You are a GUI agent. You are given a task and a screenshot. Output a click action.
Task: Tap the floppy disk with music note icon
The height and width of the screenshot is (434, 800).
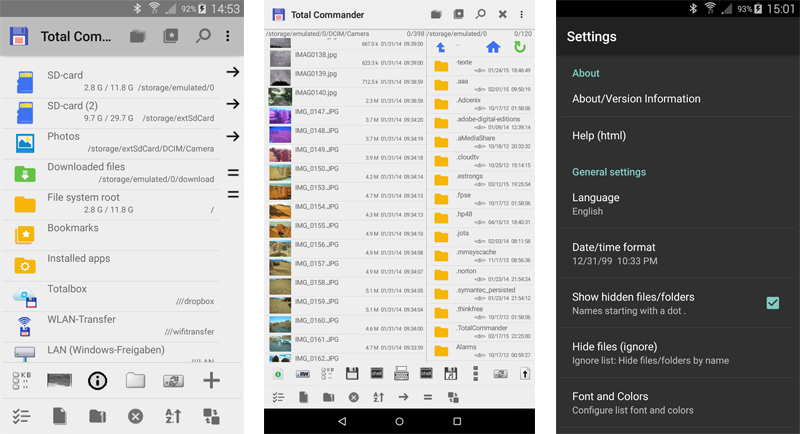pyautogui.click(x=451, y=374)
